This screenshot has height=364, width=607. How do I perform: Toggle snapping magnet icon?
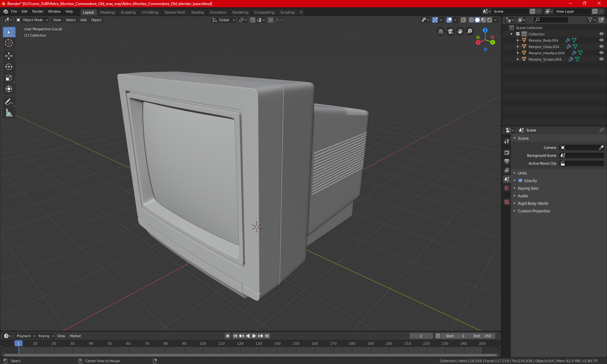252,20
